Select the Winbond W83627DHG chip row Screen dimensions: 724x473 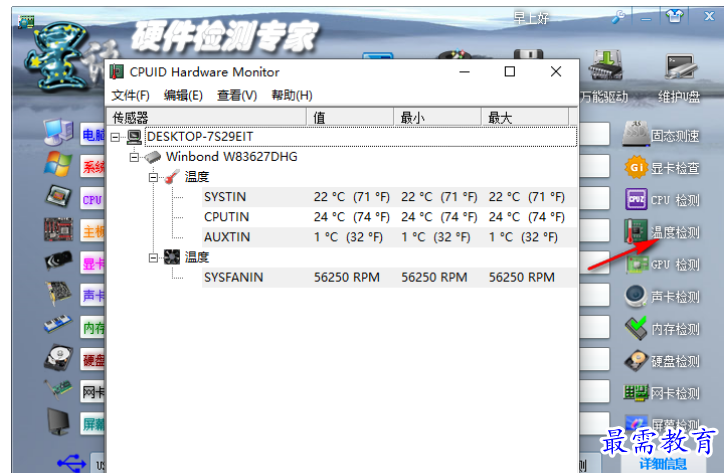click(232, 157)
